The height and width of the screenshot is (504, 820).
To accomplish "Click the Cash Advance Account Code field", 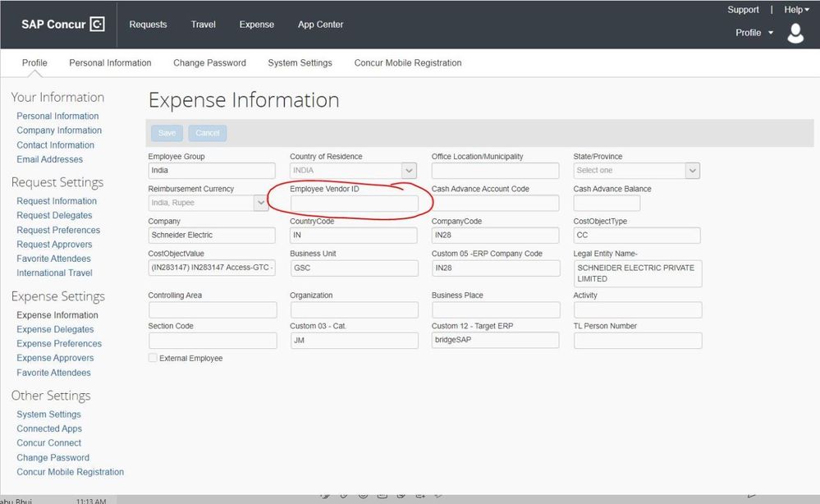I will (495, 203).
